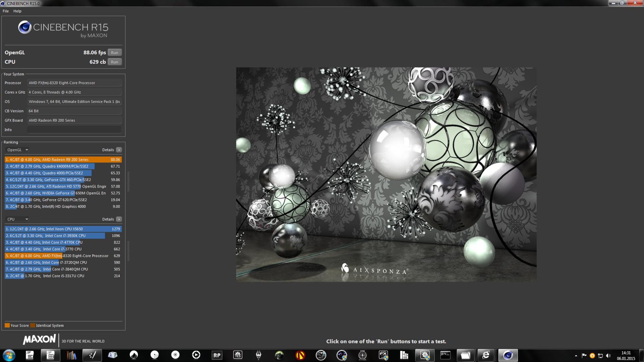
Task: Run the OpenGL benchmark test
Action: click(114, 52)
